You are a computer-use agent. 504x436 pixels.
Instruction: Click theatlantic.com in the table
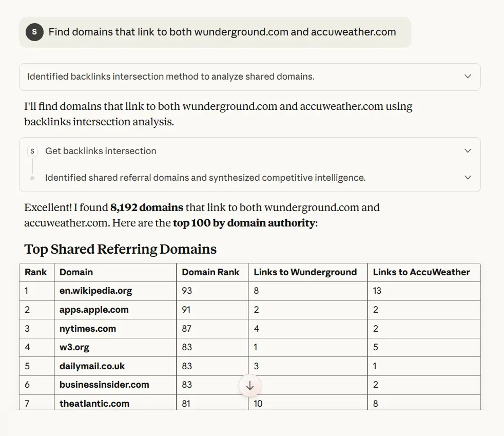coord(94,404)
